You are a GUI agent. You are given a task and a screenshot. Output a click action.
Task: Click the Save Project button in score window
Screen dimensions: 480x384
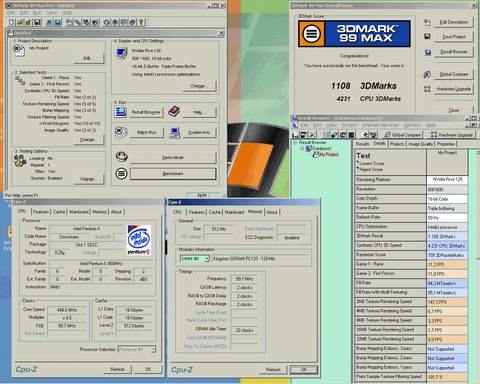454,37
